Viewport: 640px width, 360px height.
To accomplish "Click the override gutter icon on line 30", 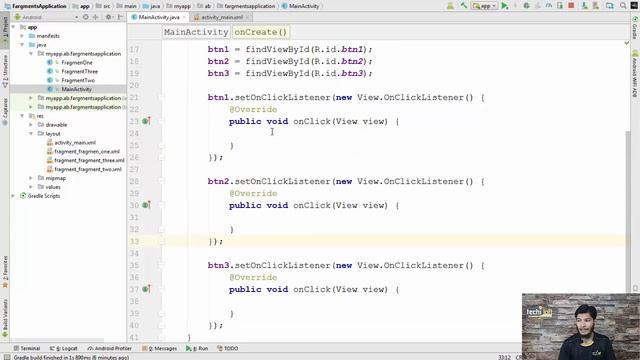I will point(147,205).
